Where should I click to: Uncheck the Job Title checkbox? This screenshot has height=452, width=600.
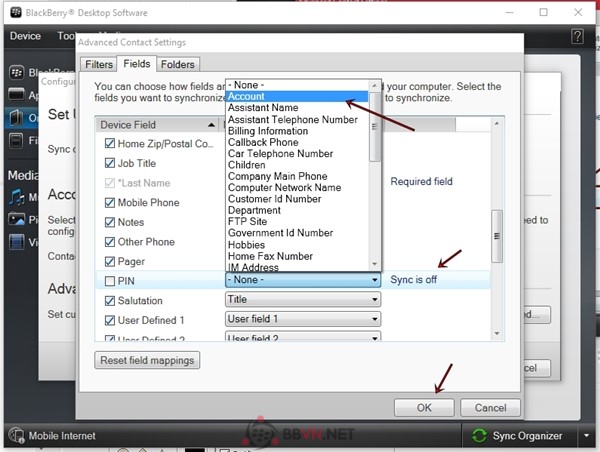110,163
